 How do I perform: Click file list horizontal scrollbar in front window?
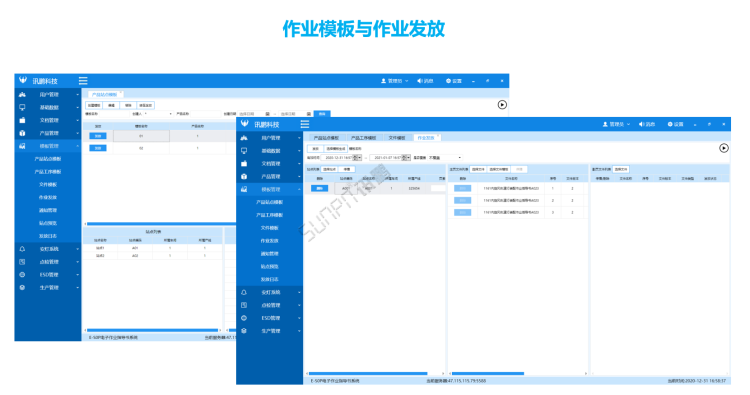(x=487, y=373)
